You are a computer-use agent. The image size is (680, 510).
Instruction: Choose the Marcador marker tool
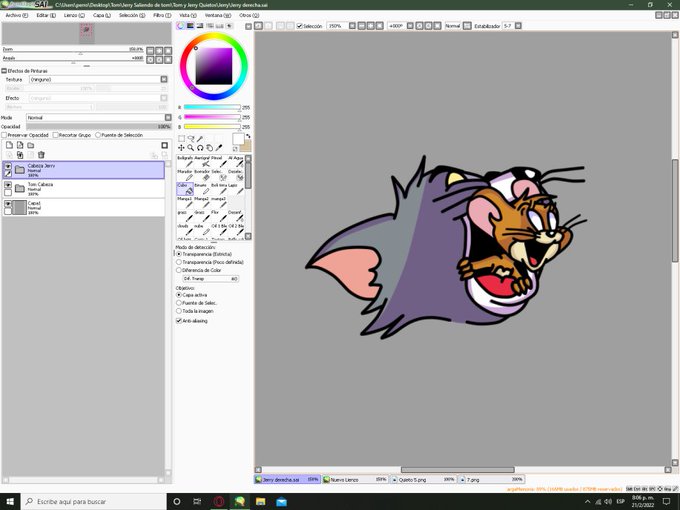point(185,175)
